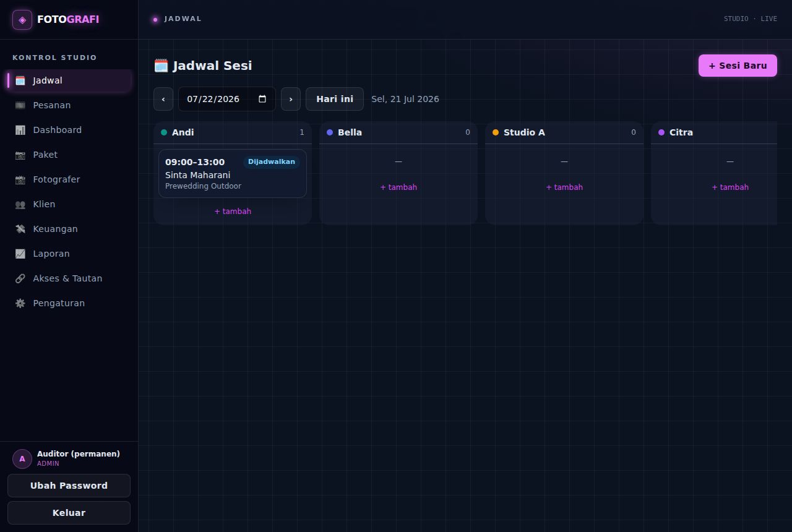792x532 pixels.
Task: Click the KONTROL STUDIO sidebar heading
Action: pyautogui.click(x=54, y=58)
